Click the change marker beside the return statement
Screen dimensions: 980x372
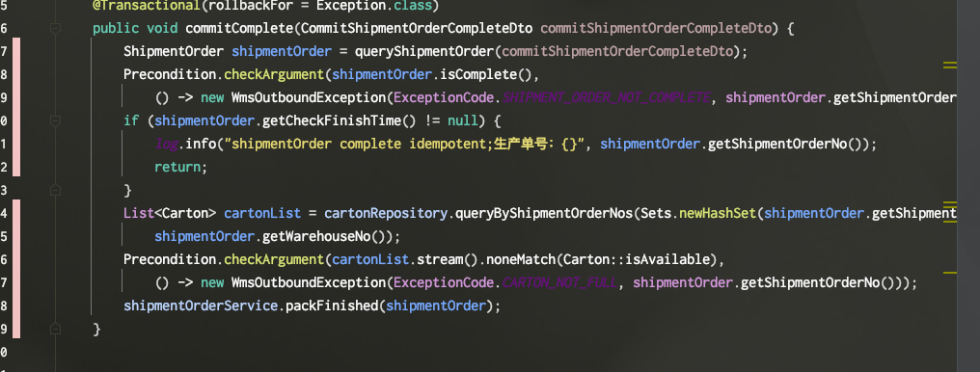pos(16,167)
